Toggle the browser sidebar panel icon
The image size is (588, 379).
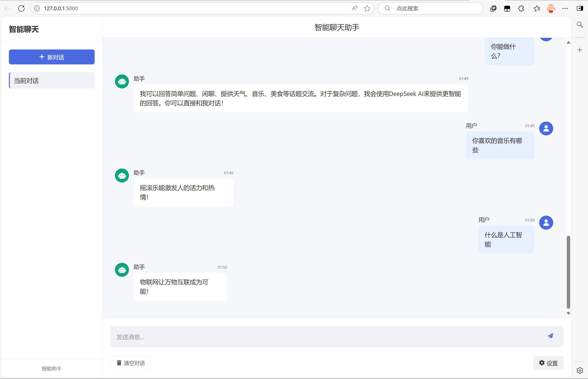coord(580,8)
